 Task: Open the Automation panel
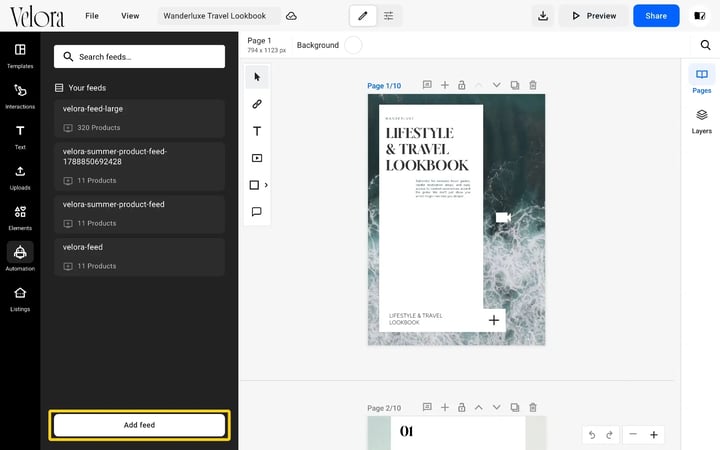20,258
